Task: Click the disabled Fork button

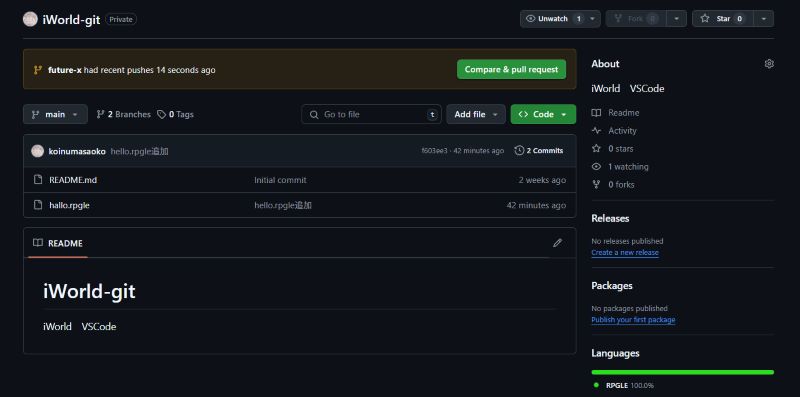Action: (636, 19)
